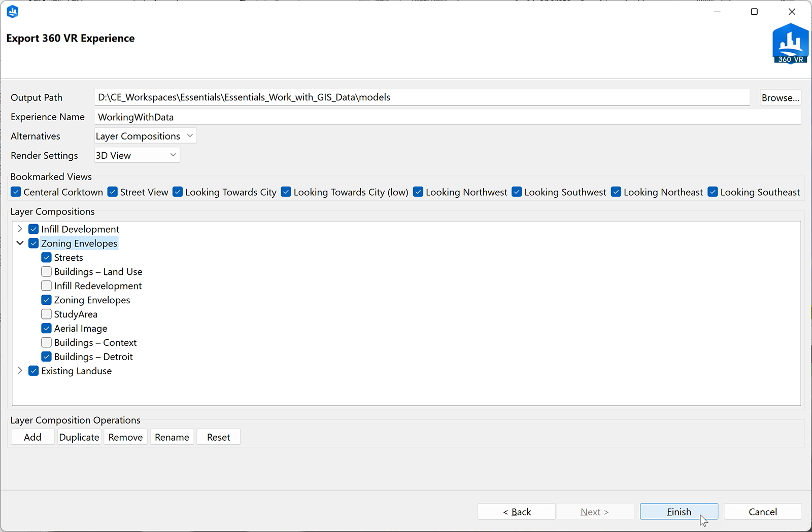
Task: Expand the Infill Development composition
Action: pos(20,229)
